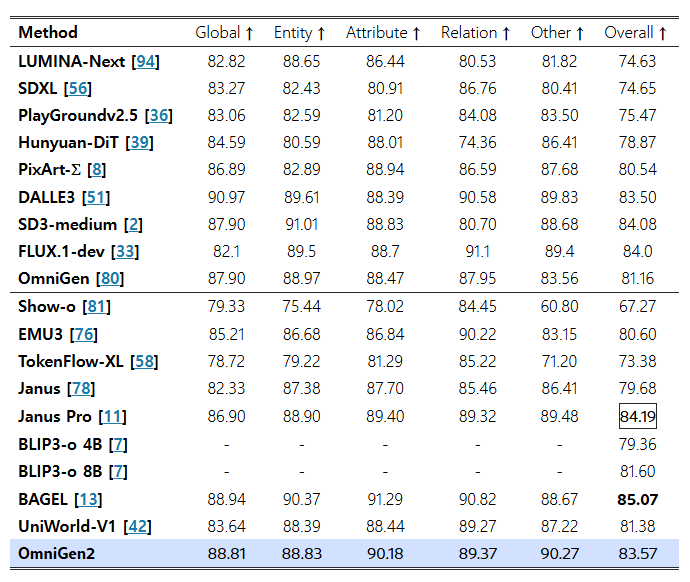Click OmniGen Overall value 81.16
The width and height of the screenshot is (690, 582).
point(638,278)
